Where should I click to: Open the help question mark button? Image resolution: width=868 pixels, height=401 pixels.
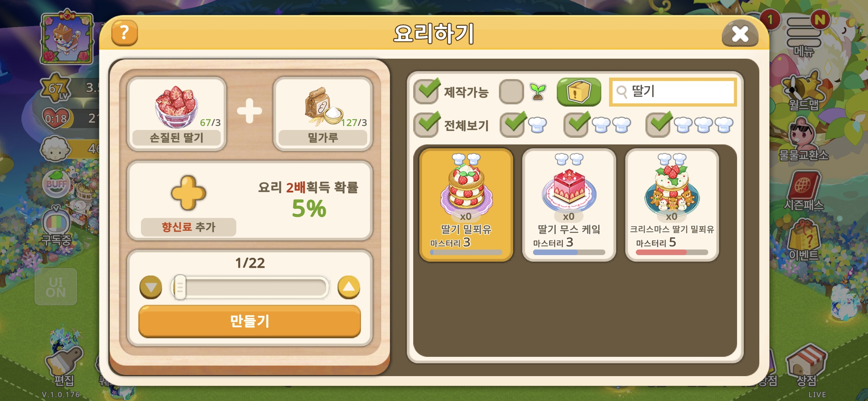(125, 33)
